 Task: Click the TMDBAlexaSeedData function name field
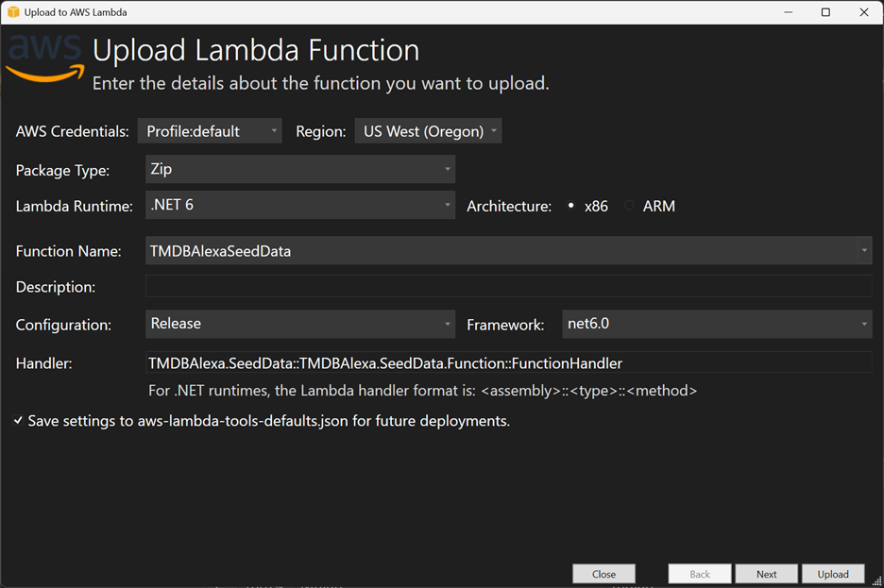tap(472, 251)
